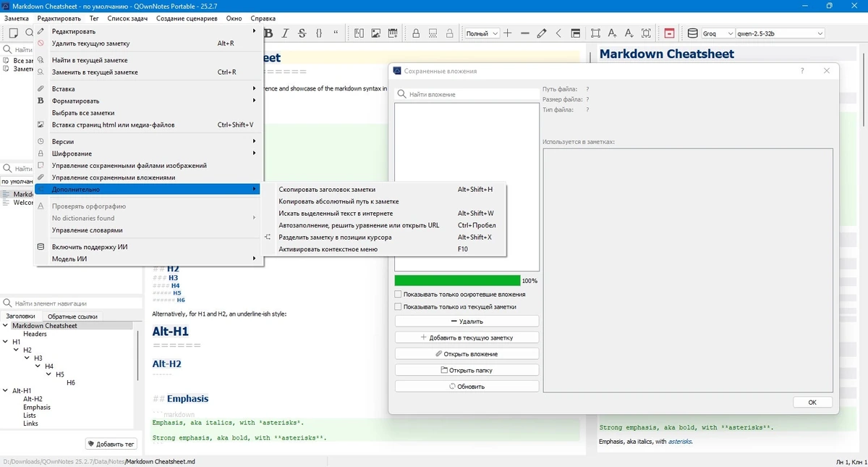Increase font size with the A-up icon

(x=612, y=33)
